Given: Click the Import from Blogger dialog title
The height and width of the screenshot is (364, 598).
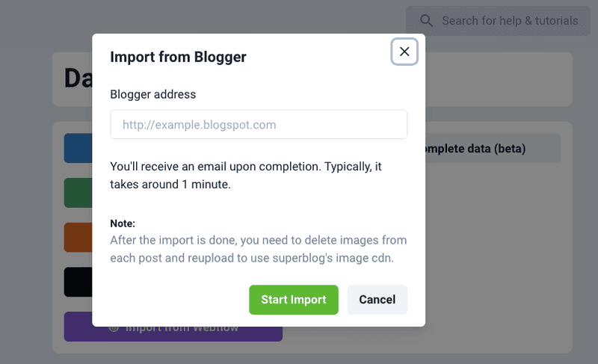Looking at the screenshot, I should click(x=178, y=56).
